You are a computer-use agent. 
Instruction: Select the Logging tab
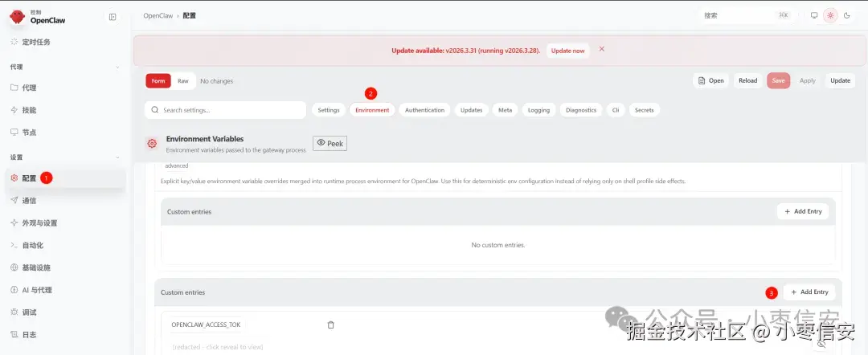coord(538,110)
